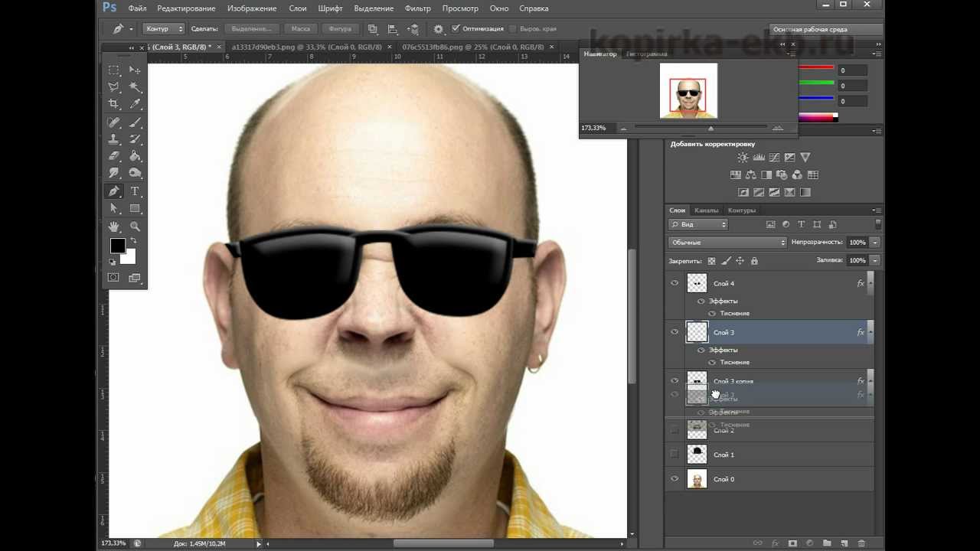Image resolution: width=980 pixels, height=551 pixels.
Task: Click the foreground black color swatch
Action: (117, 246)
